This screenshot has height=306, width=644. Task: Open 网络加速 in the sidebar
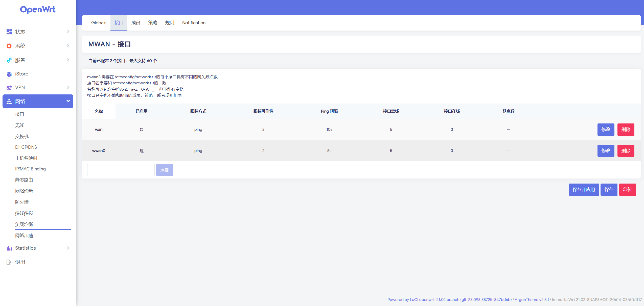click(x=24, y=236)
